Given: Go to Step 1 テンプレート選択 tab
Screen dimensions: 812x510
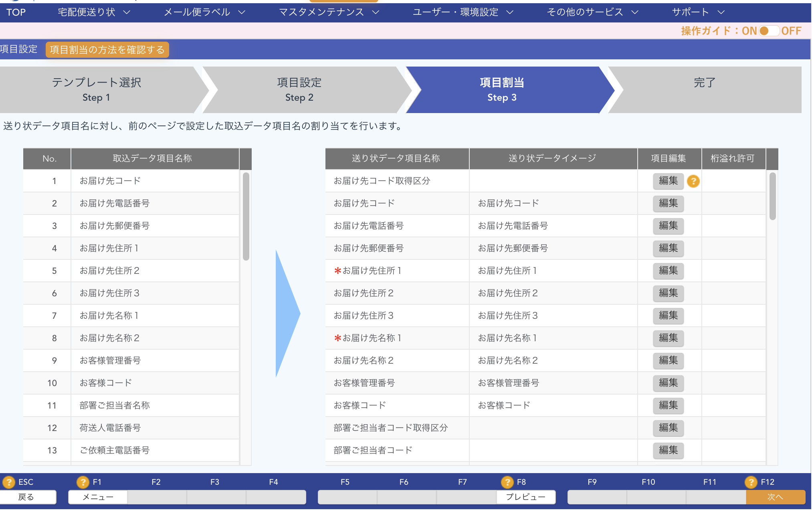Looking at the screenshot, I should [96, 89].
